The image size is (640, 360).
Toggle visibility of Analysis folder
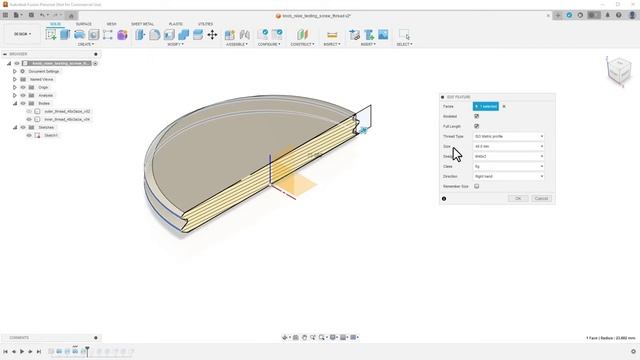(23, 96)
